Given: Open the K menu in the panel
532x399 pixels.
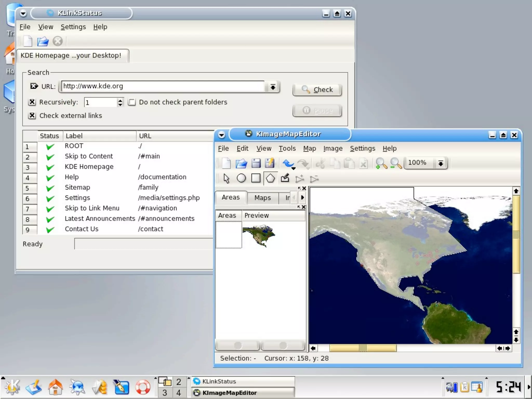Looking at the screenshot, I should [x=12, y=387].
